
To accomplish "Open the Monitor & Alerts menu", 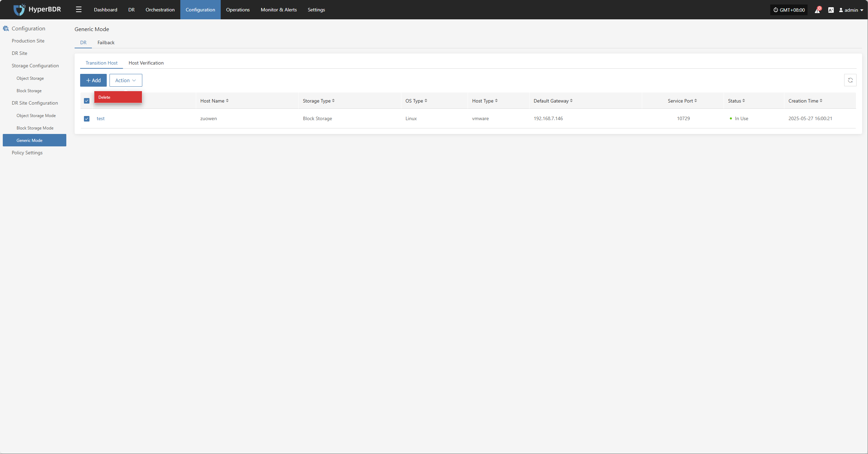I will (279, 10).
